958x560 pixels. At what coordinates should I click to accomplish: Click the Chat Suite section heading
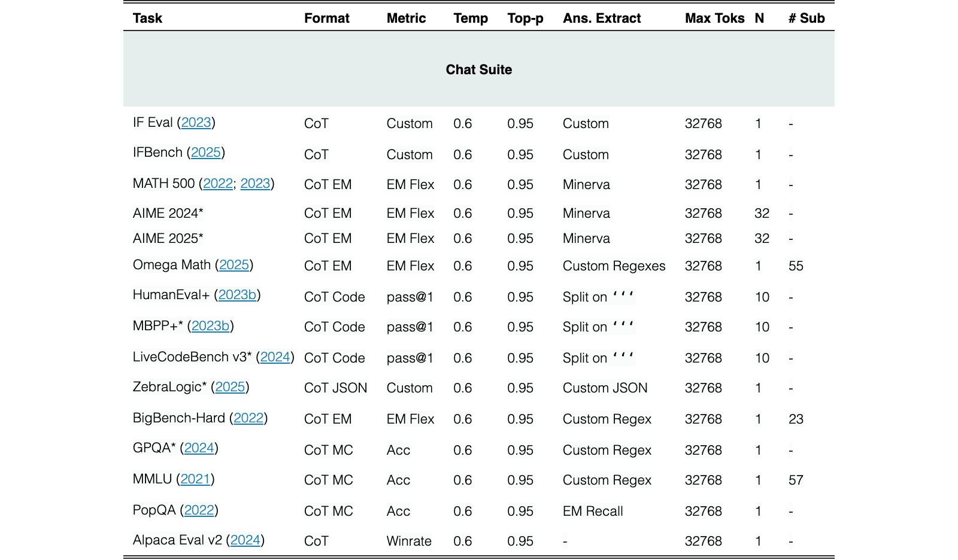click(479, 69)
